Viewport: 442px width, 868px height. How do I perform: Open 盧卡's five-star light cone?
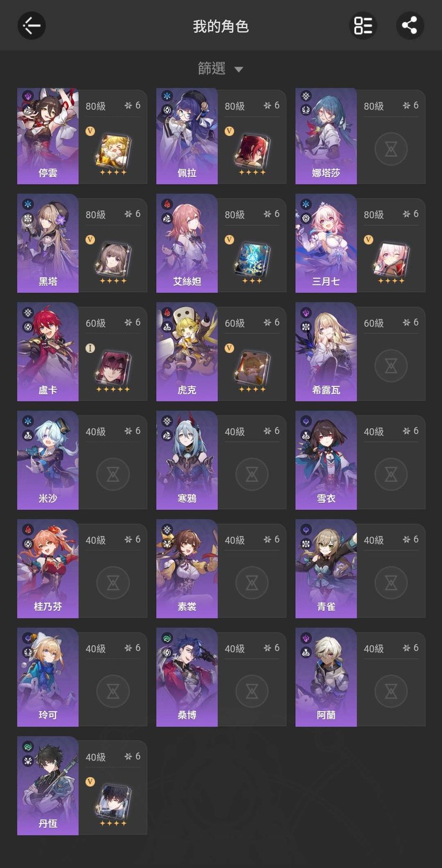tap(113, 367)
